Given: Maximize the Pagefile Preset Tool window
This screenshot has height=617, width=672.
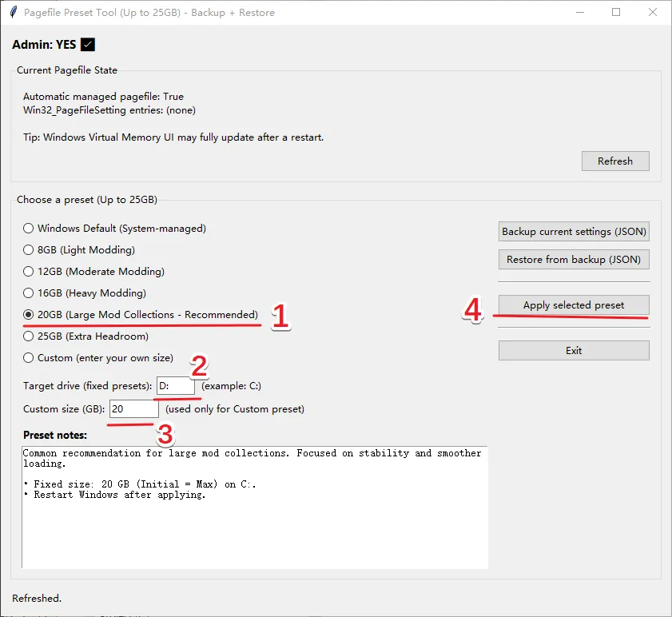Looking at the screenshot, I should pyautogui.click(x=616, y=13).
